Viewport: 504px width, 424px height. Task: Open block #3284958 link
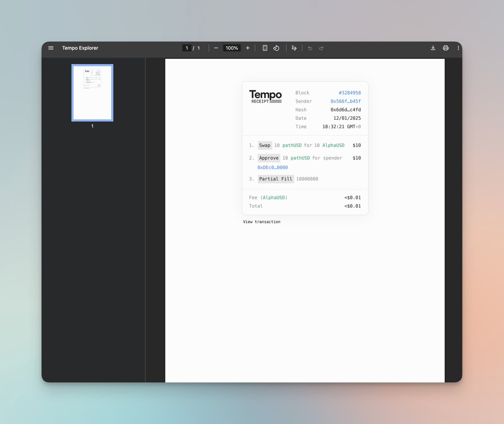[x=350, y=93]
